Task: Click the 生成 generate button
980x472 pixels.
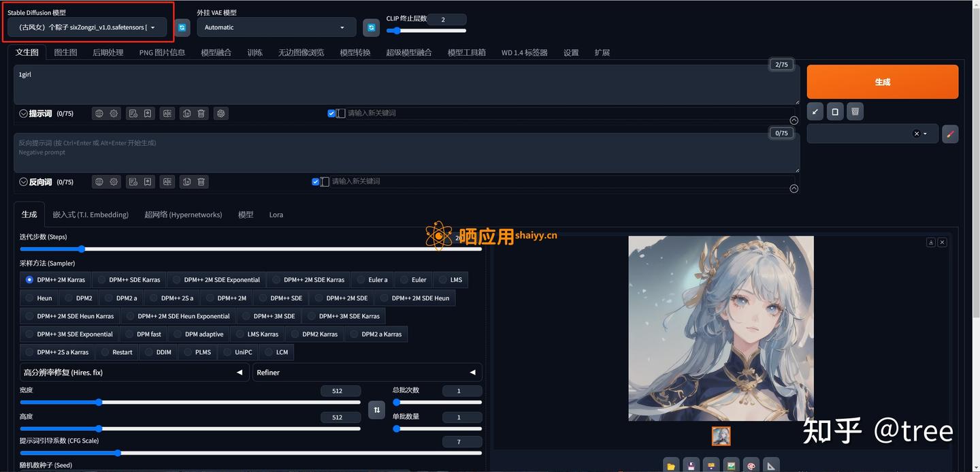Action: click(882, 81)
